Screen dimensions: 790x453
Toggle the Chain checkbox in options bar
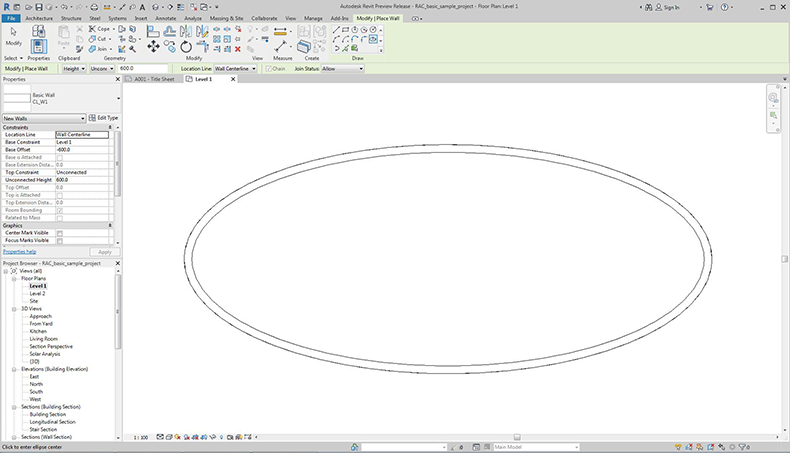point(269,69)
